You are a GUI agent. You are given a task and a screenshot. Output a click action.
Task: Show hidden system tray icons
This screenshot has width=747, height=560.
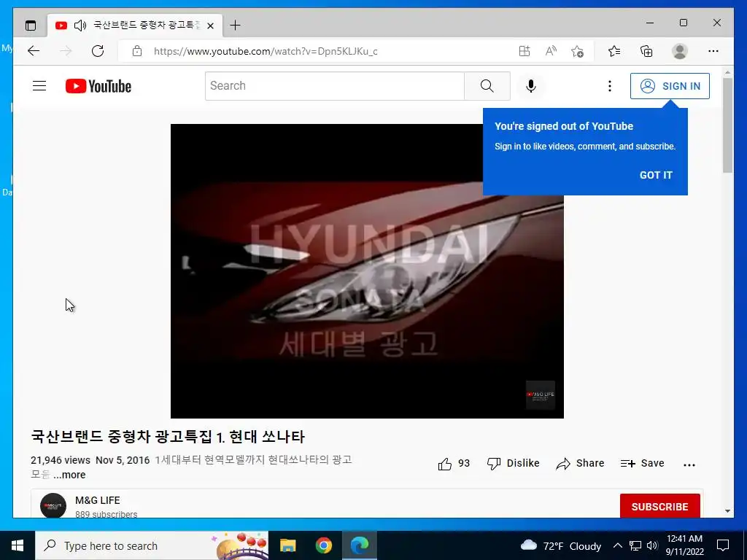pos(617,545)
